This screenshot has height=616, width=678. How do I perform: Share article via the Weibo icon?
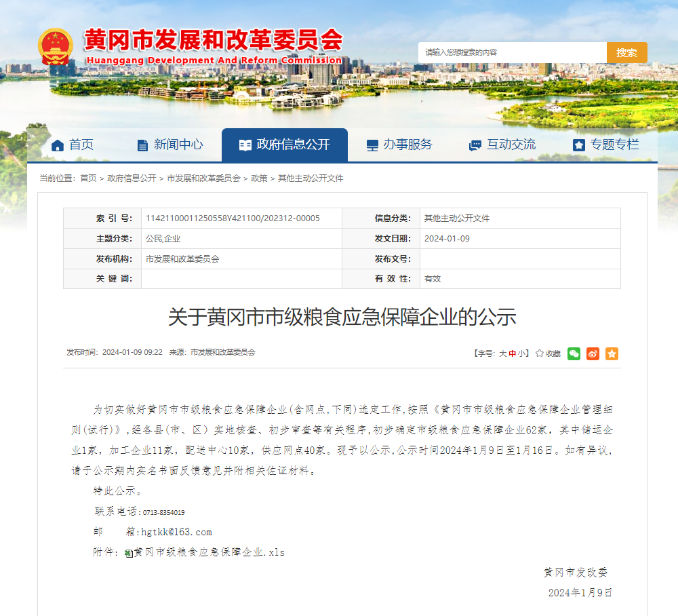click(593, 353)
